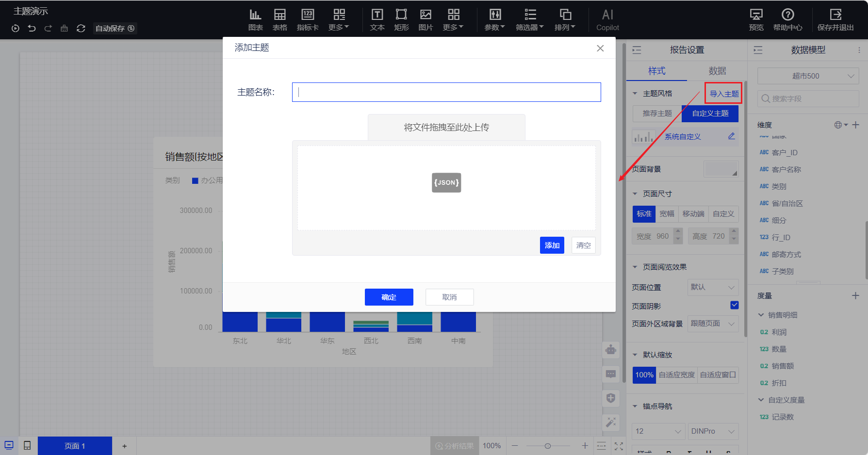Click the 确定 button in dialog

click(x=389, y=297)
